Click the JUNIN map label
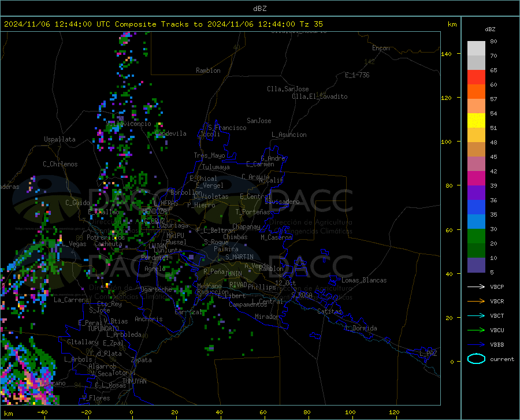The width and height of the screenshot is (520, 420). point(233,273)
